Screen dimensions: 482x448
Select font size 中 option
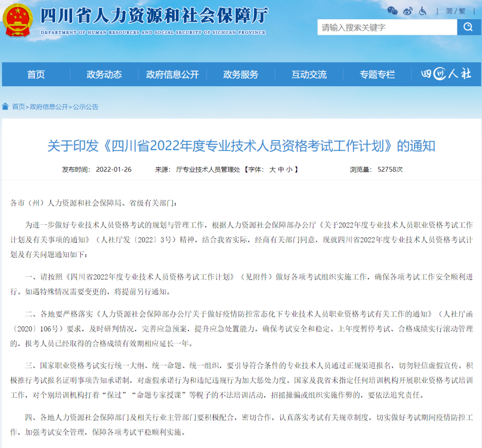coord(282,170)
